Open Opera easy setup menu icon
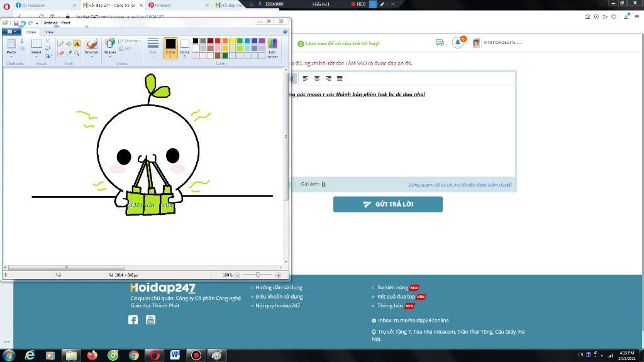Image resolution: width=644 pixels, height=362 pixels. 636,17
